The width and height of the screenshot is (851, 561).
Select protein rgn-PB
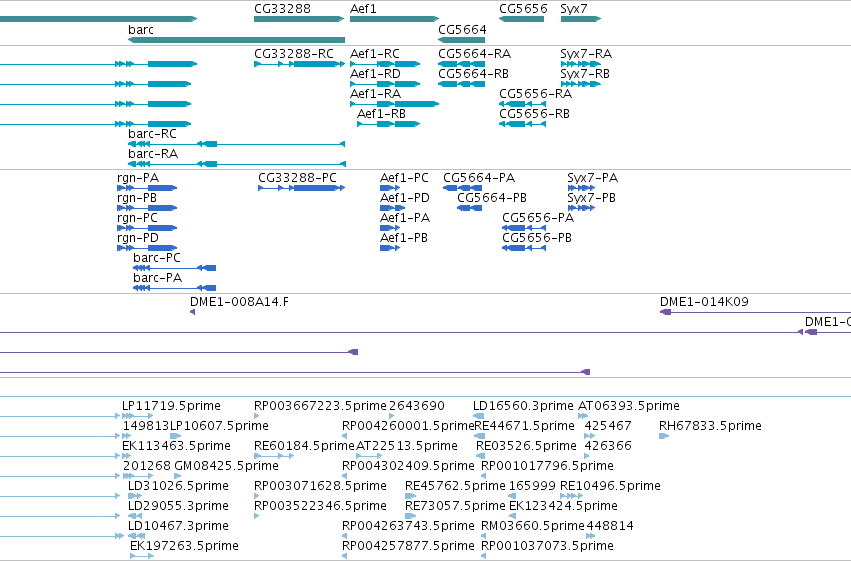pyautogui.click(x=147, y=208)
